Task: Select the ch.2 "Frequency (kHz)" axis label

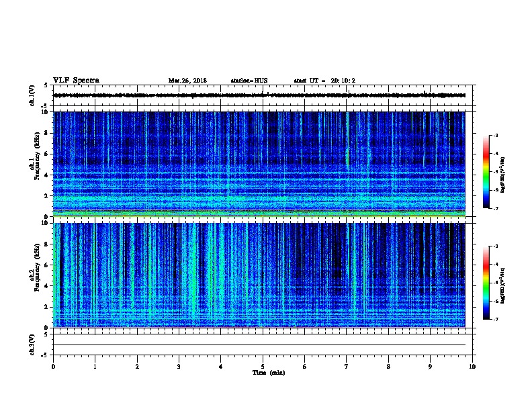Action: 37,267
